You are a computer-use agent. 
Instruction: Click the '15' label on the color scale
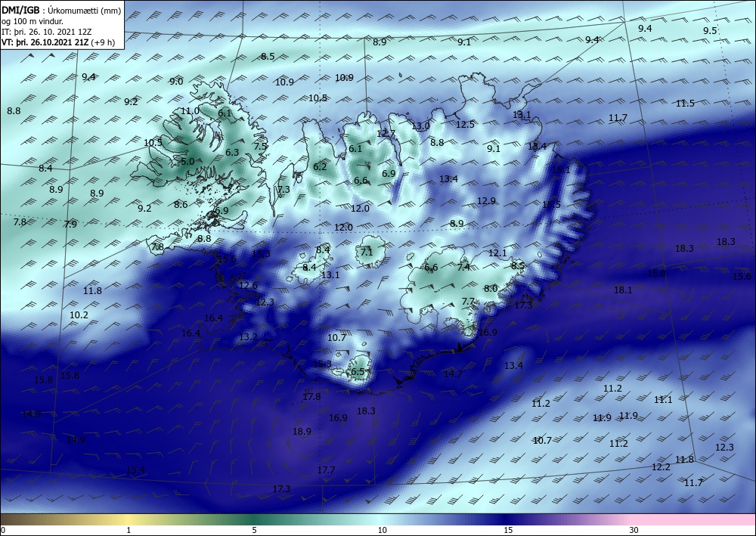[508, 531]
